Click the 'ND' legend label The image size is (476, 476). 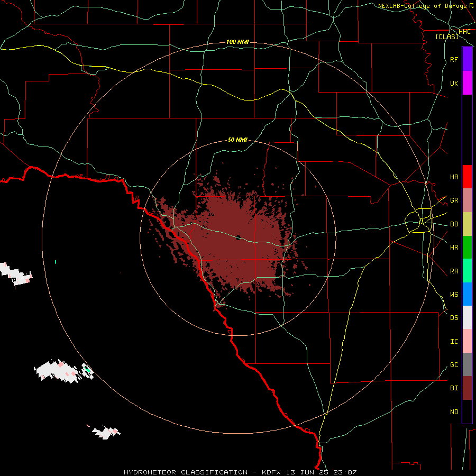454,412
